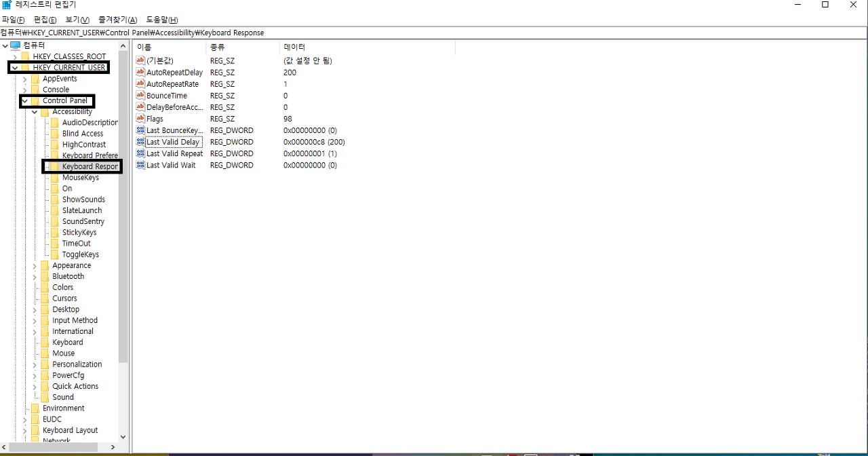This screenshot has height=456, width=868.
Task: Click the Last Valid Delay DWORD icon
Action: coord(141,142)
